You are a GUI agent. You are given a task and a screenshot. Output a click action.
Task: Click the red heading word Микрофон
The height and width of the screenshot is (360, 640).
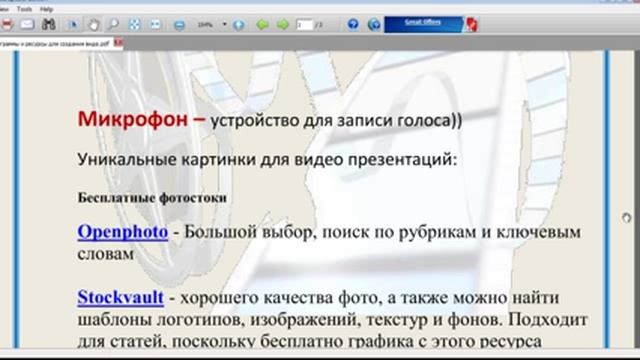[x=133, y=119]
